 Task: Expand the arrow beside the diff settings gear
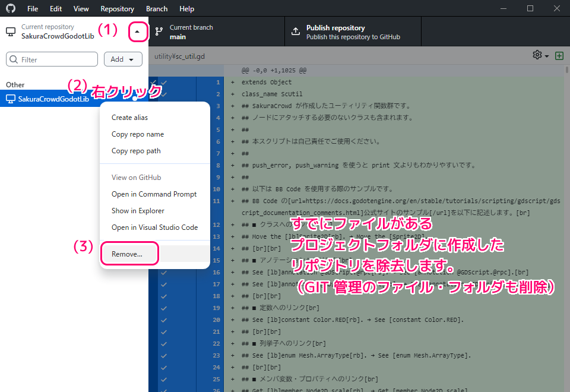(x=546, y=56)
